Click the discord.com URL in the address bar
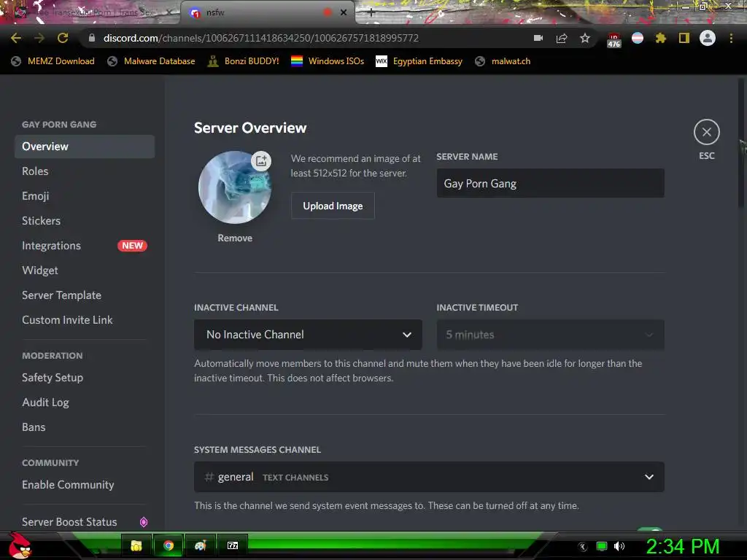747x560 pixels. coord(261,38)
